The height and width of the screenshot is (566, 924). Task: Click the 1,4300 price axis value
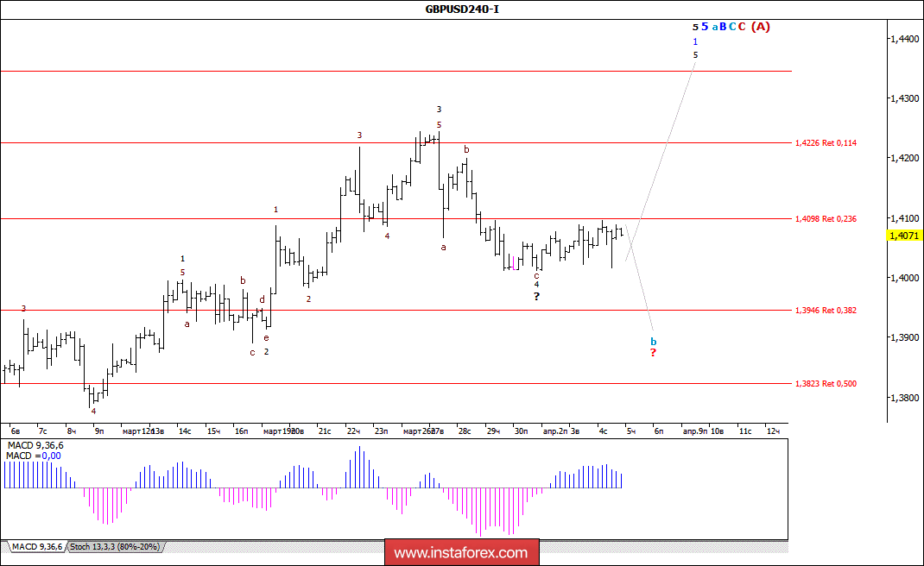904,98
